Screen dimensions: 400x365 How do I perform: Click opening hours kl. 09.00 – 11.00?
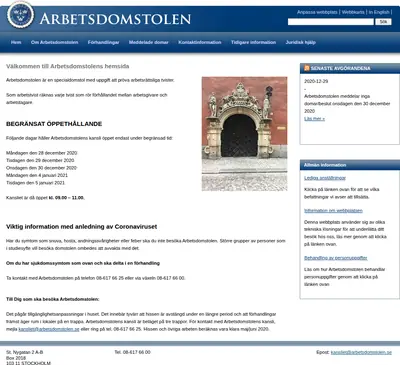click(x=67, y=198)
